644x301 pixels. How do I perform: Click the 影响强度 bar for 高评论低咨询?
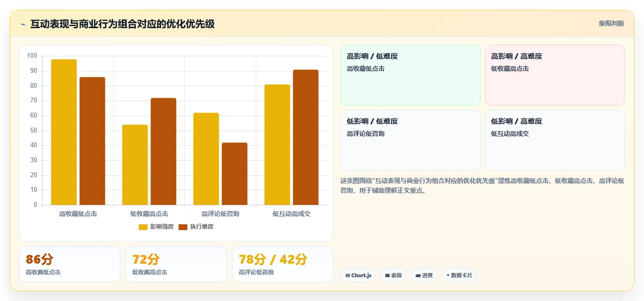tap(206, 159)
